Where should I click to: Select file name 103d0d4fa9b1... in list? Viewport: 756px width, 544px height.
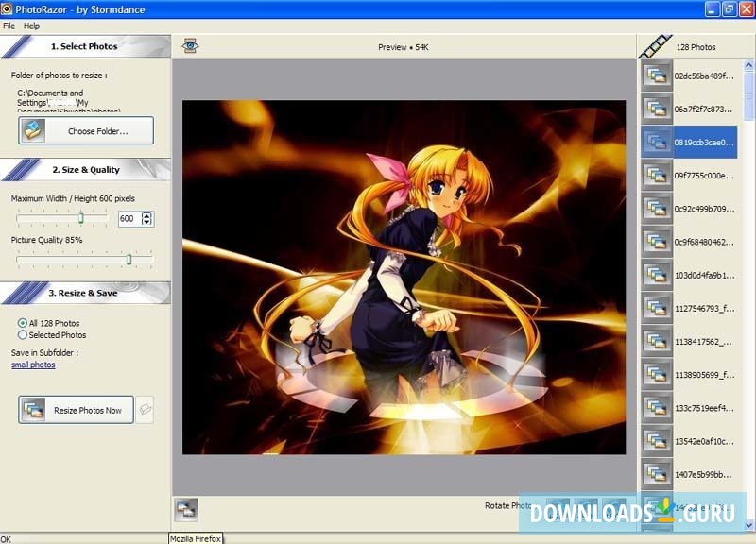click(x=704, y=275)
